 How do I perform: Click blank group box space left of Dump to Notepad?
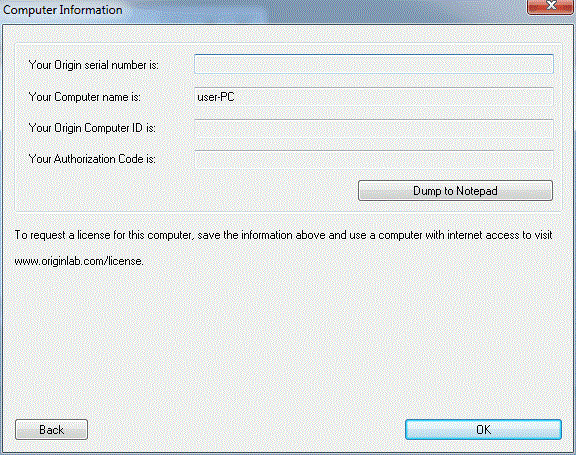coord(184,191)
